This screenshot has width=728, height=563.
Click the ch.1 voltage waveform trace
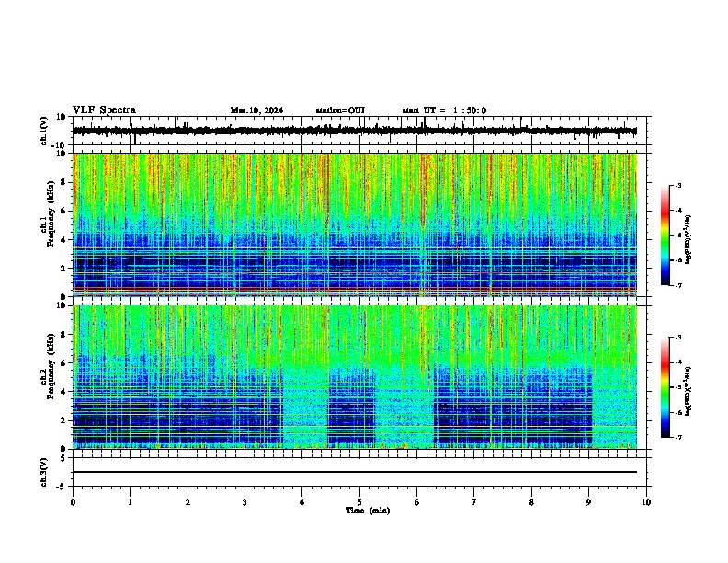click(355, 131)
